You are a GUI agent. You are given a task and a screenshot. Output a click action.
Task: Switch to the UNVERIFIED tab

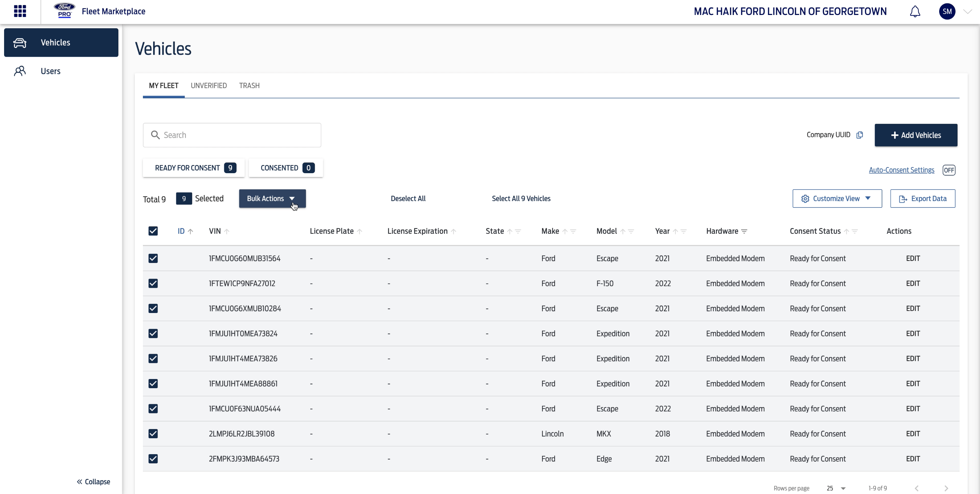[x=209, y=86]
